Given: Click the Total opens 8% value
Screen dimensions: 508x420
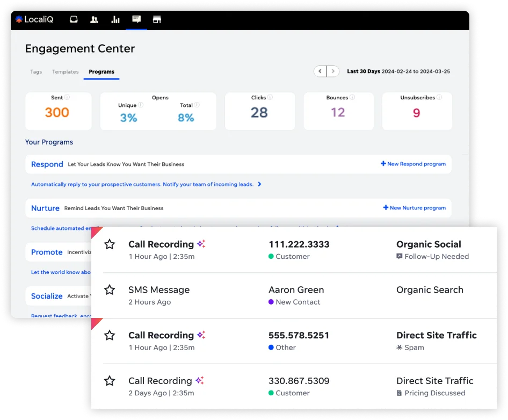Looking at the screenshot, I should pyautogui.click(x=186, y=118).
